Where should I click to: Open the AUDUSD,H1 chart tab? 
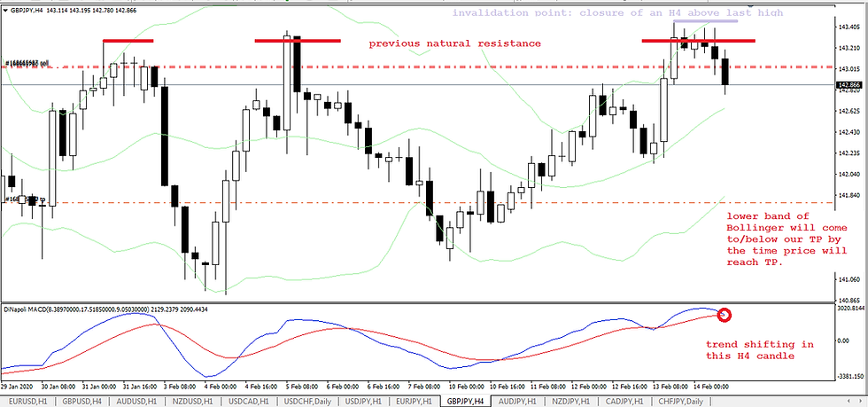[136, 402]
